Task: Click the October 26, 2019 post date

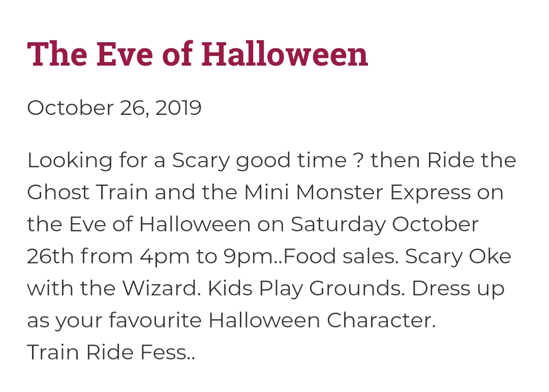Action: click(x=114, y=108)
